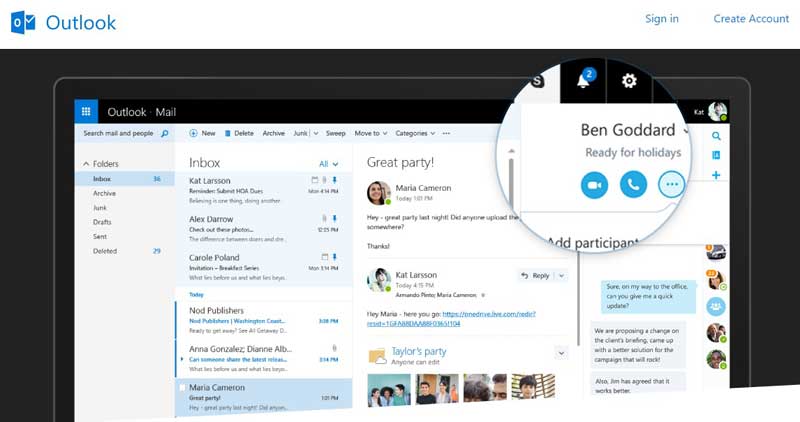Click Maria Cameron's avatar in the reading pane
Screen dimensions: 800x422
coord(379,193)
